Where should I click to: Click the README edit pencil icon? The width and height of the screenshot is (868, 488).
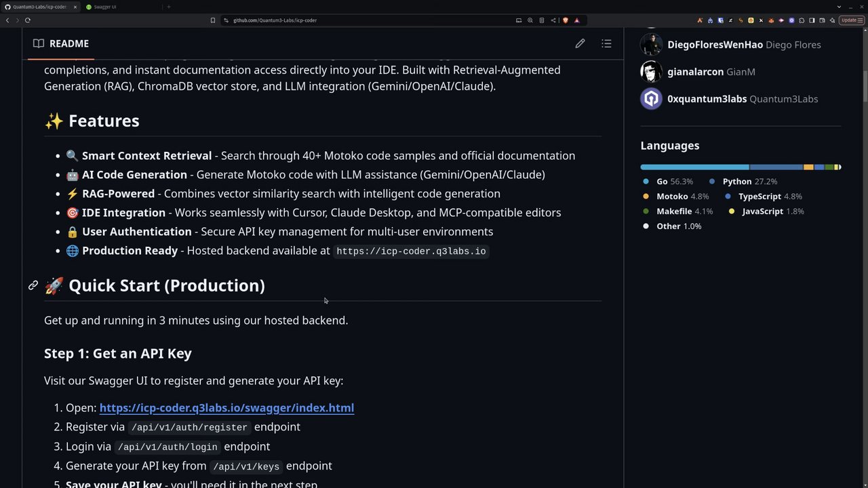(580, 43)
